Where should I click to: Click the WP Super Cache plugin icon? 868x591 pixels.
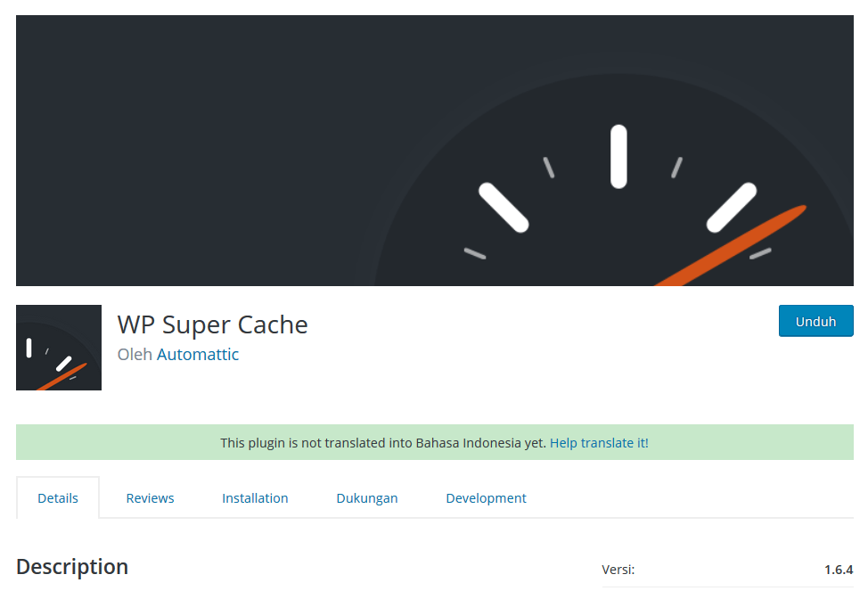(59, 348)
